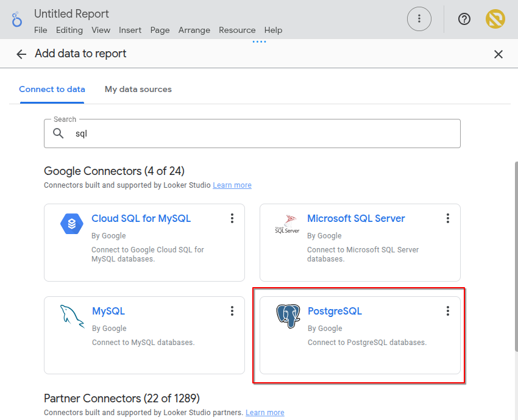Open more options for MySQL card

[x=232, y=311]
